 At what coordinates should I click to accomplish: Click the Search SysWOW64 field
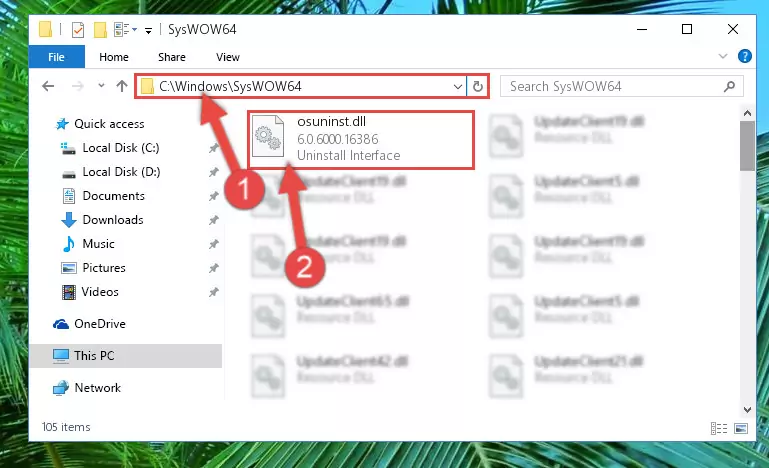(x=621, y=86)
